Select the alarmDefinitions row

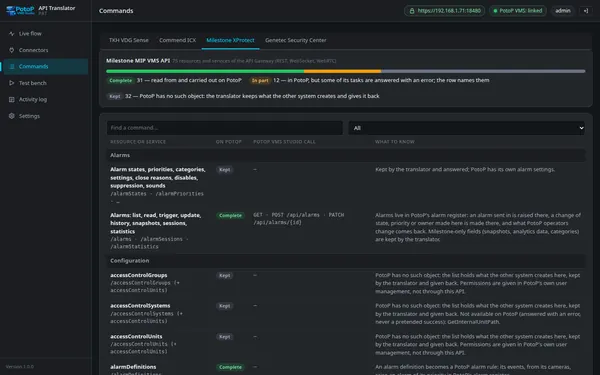click(346, 368)
